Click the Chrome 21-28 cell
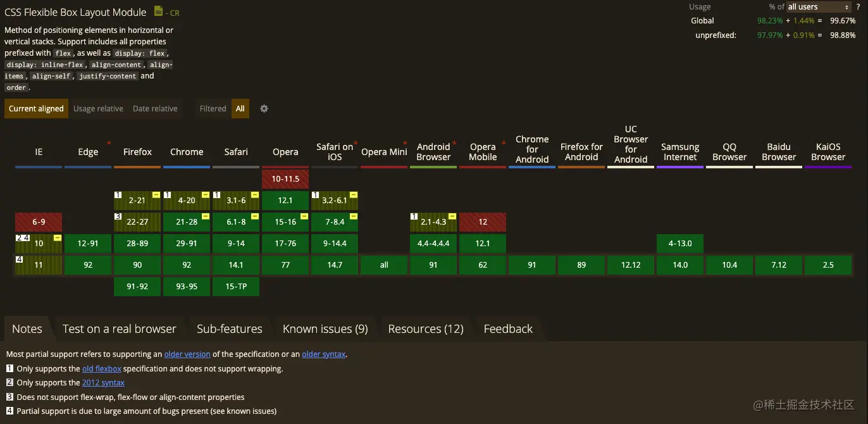Viewport: 868px width, 424px height. (x=187, y=222)
